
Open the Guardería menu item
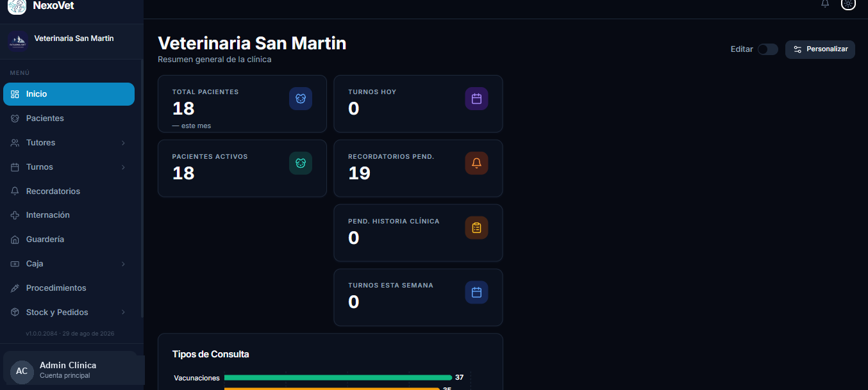pos(69,240)
